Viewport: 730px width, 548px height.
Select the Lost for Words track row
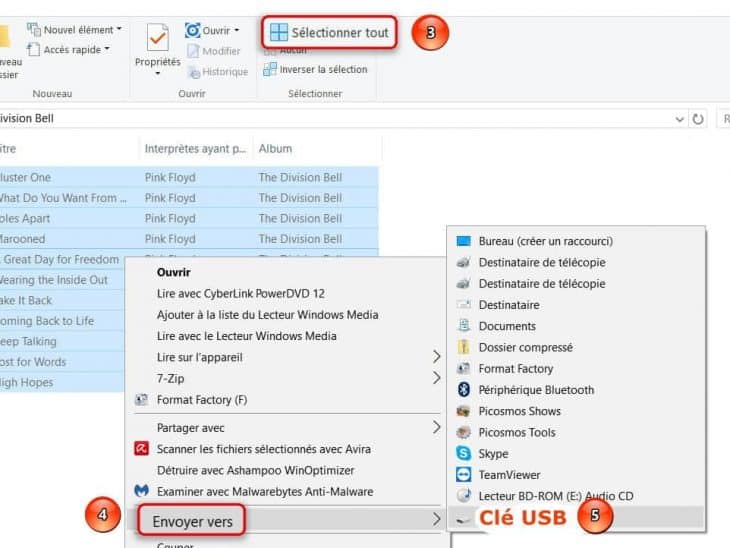click(63, 362)
